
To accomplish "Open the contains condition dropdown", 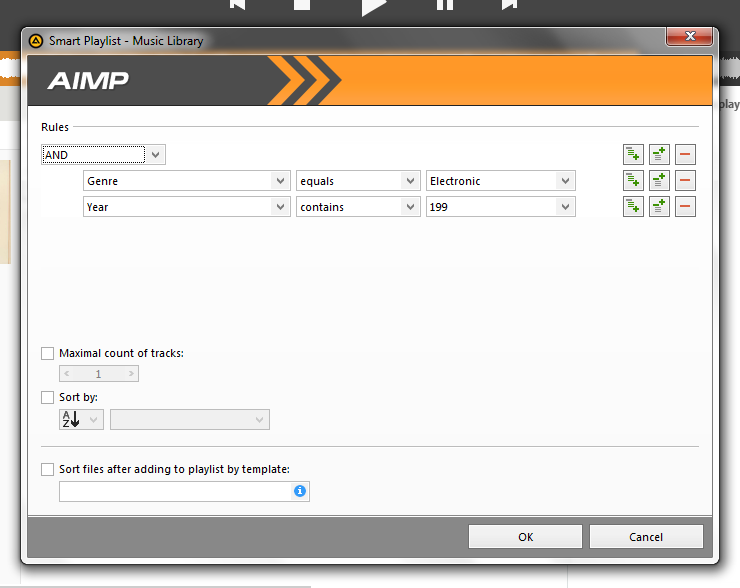I will click(x=410, y=207).
